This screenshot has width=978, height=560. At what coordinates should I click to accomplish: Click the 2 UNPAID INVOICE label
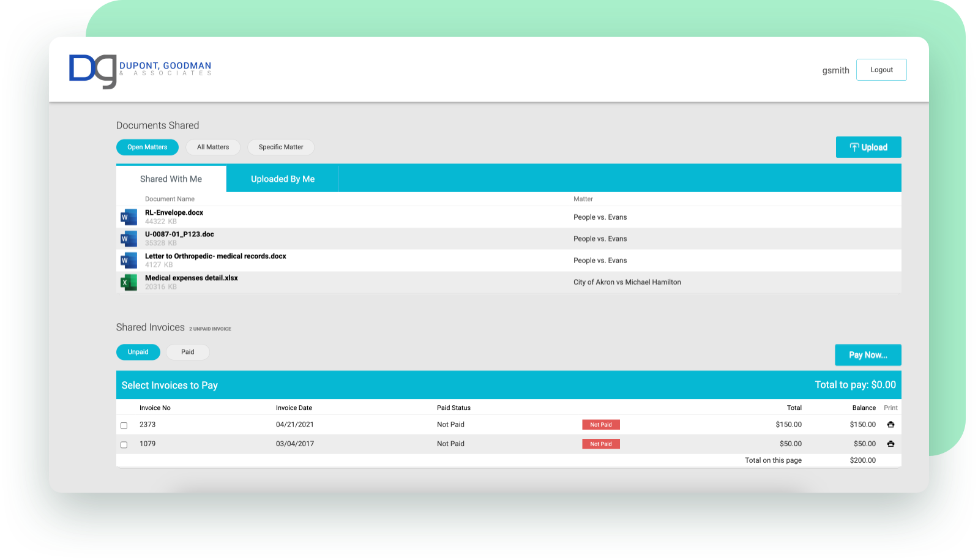[210, 329]
